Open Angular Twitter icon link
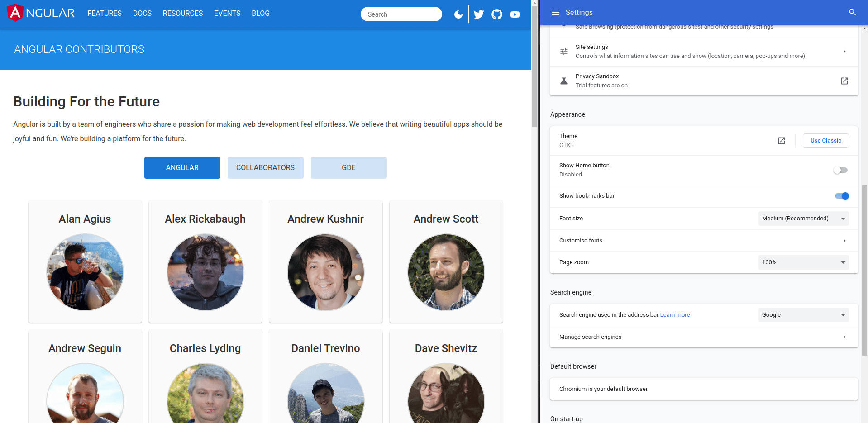Image resolution: width=868 pixels, height=423 pixels. [479, 14]
